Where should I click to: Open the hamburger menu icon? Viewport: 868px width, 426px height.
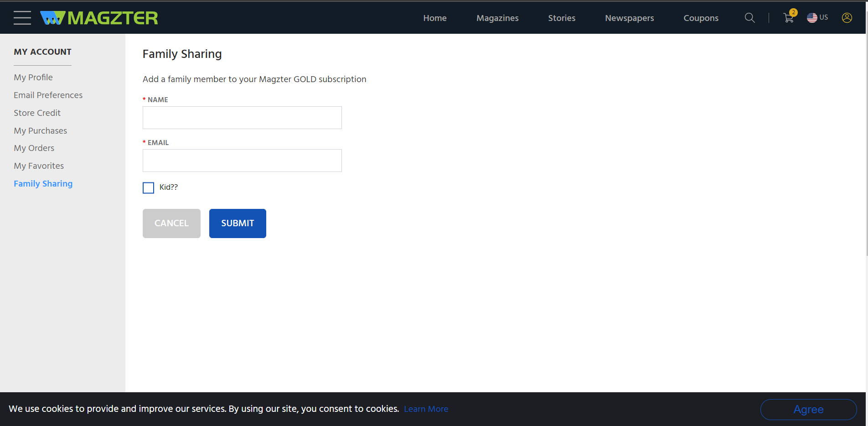[x=22, y=18]
